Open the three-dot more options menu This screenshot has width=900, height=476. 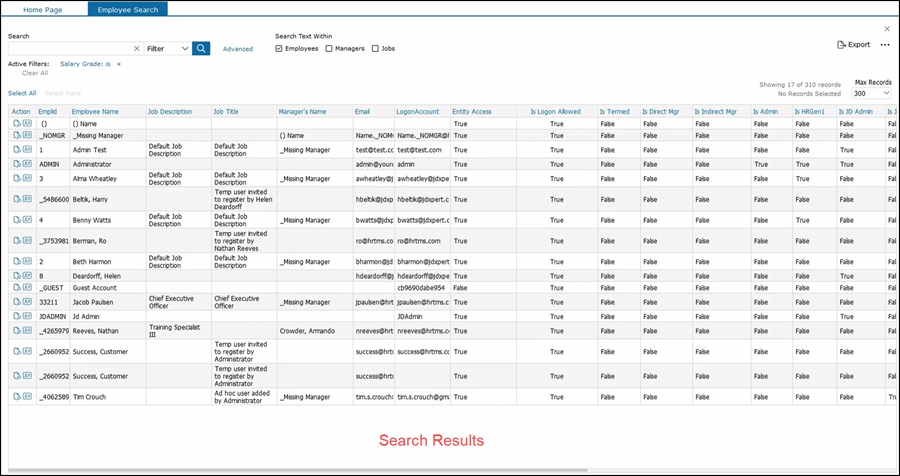click(884, 45)
